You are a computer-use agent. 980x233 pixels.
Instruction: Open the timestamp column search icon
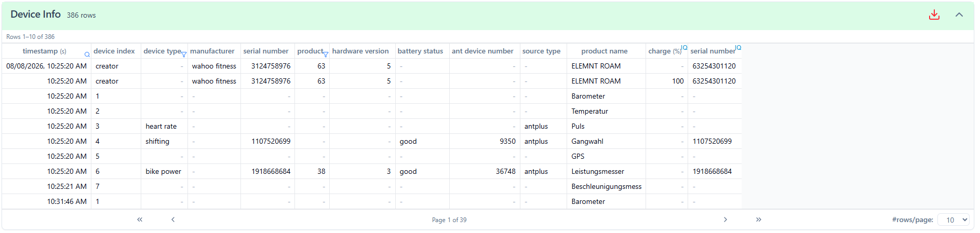(87, 54)
